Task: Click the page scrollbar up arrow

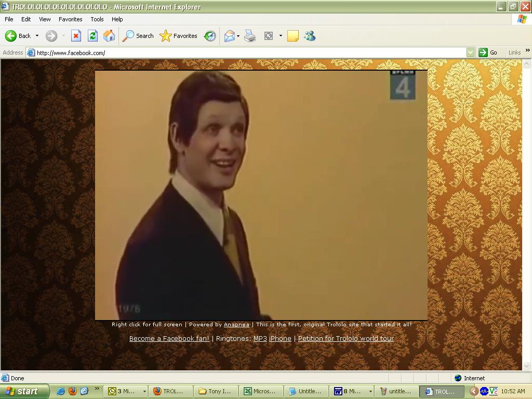Action: point(527,63)
